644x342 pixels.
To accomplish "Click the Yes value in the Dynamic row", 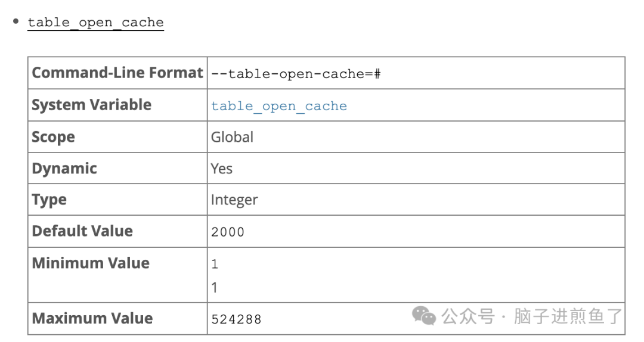I will [x=221, y=169].
